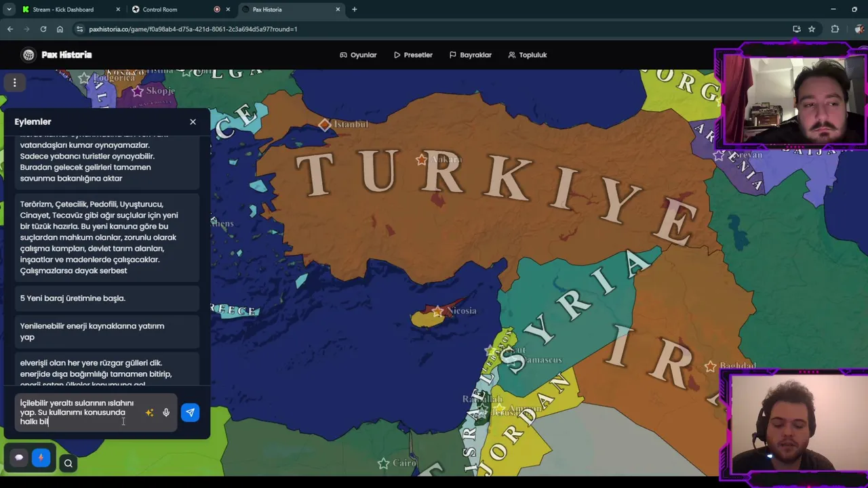The height and width of the screenshot is (488, 868).
Task: Expand the tab search dropdown
Action: tap(9, 9)
